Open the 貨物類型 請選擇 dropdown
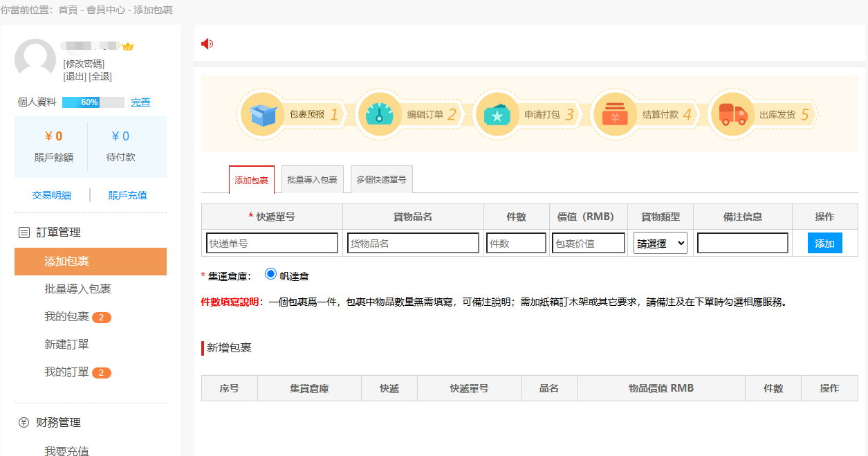This screenshot has width=868, height=456. 660,244
